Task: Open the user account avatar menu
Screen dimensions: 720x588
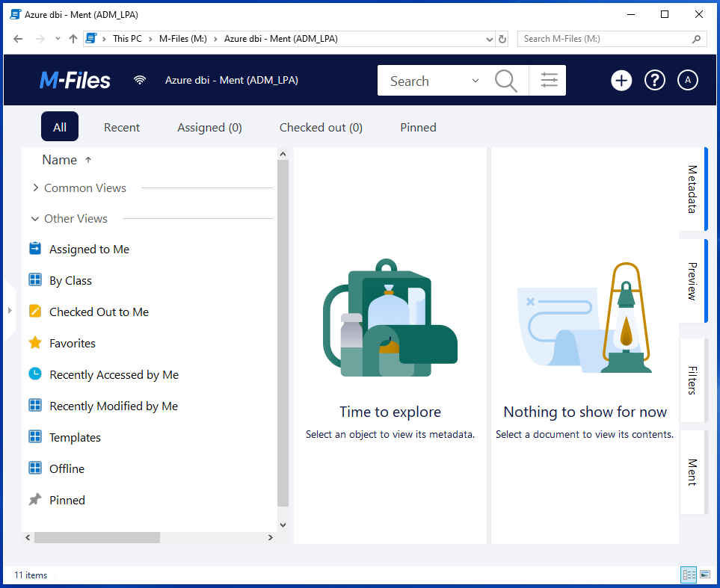Action: coord(687,81)
